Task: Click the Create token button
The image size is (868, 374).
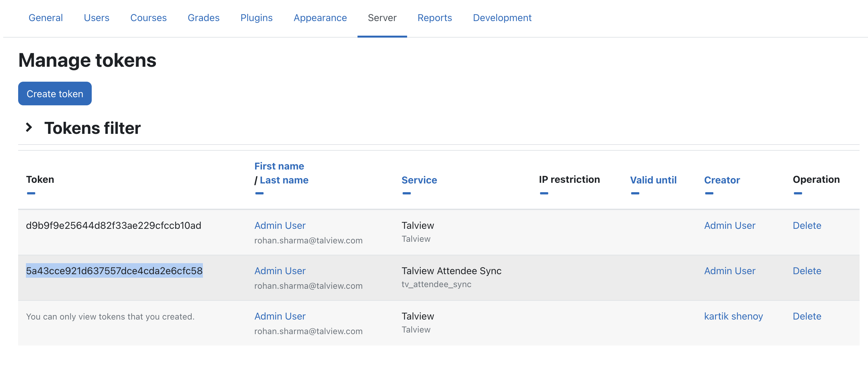Action: 55,94
